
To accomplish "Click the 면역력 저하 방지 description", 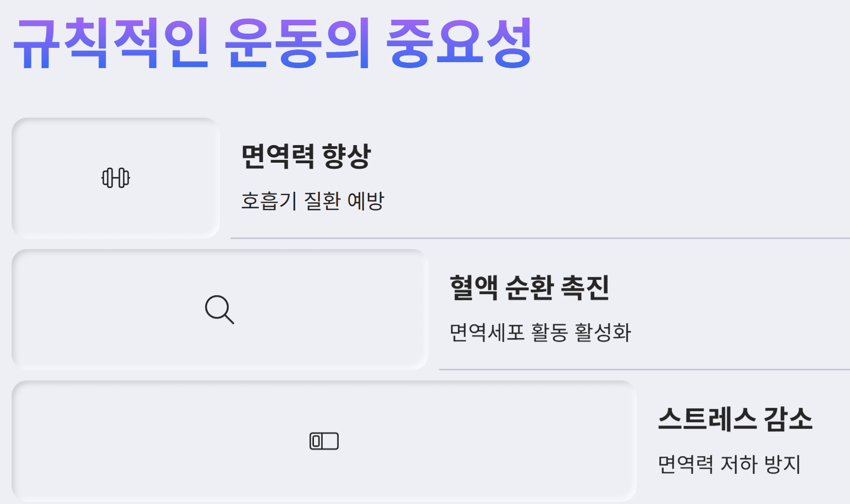I will (730, 464).
